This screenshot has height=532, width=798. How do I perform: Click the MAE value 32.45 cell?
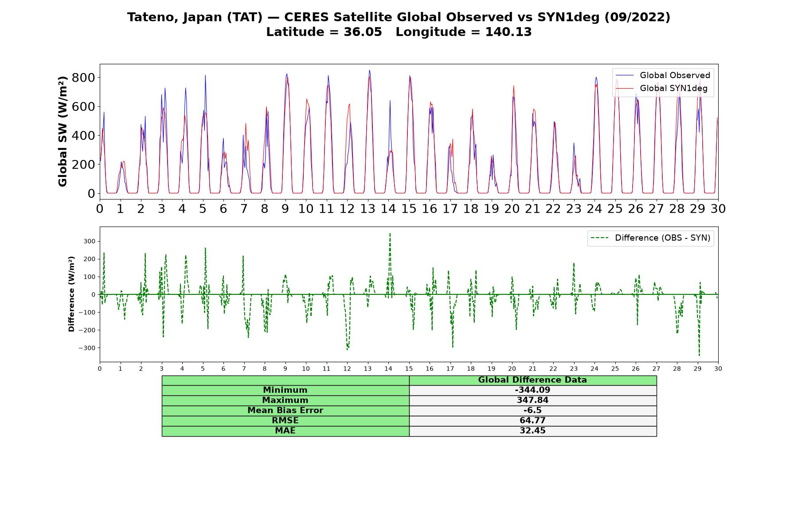[532, 431]
